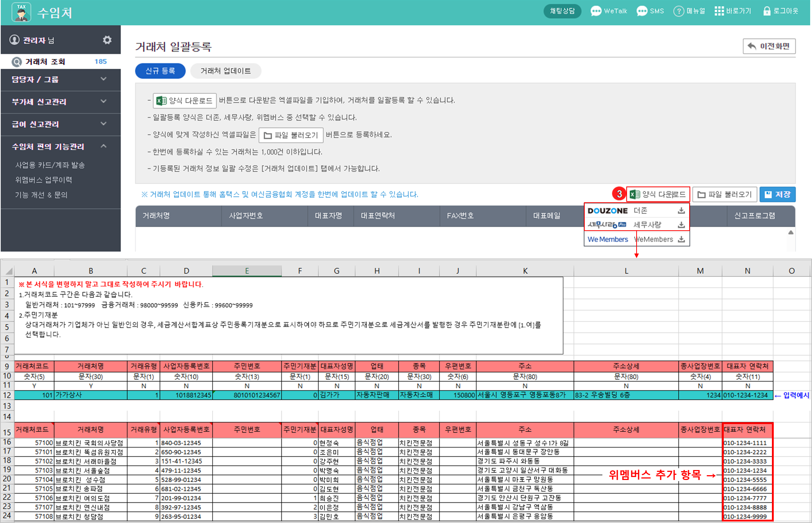Image resolution: width=812 pixels, height=523 pixels.
Task: Open the 메뉴얼 help icon
Action: (679, 11)
